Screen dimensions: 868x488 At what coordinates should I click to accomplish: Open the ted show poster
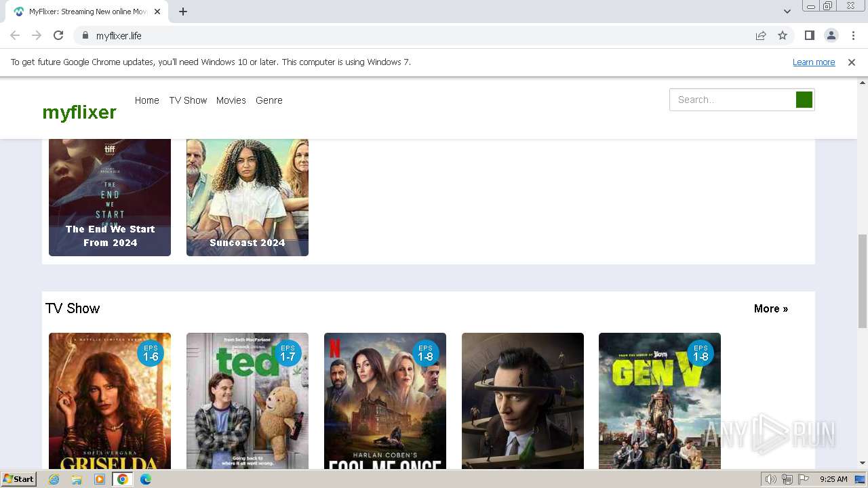coord(248,401)
